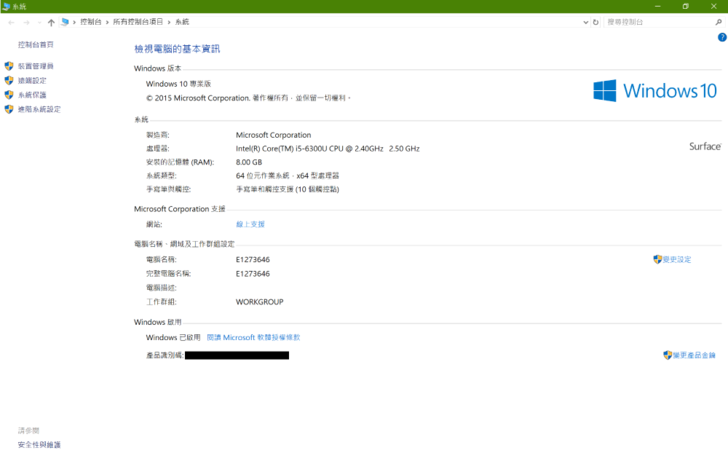The width and height of the screenshot is (728, 461).
Task: Click the magnifier icon in the search box
Action: pyautogui.click(x=720, y=22)
